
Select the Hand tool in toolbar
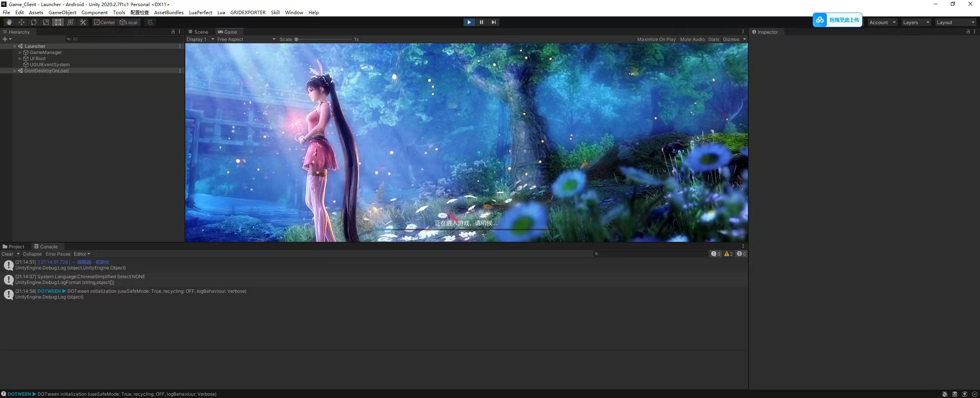(9, 22)
